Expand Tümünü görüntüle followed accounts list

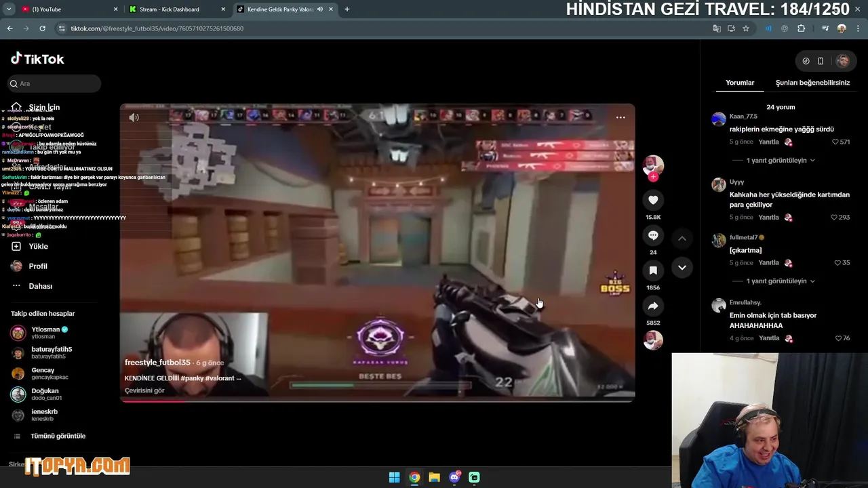coord(50,436)
